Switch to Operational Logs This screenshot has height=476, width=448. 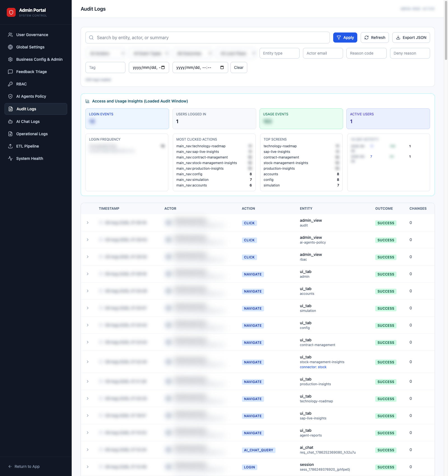(x=36, y=134)
